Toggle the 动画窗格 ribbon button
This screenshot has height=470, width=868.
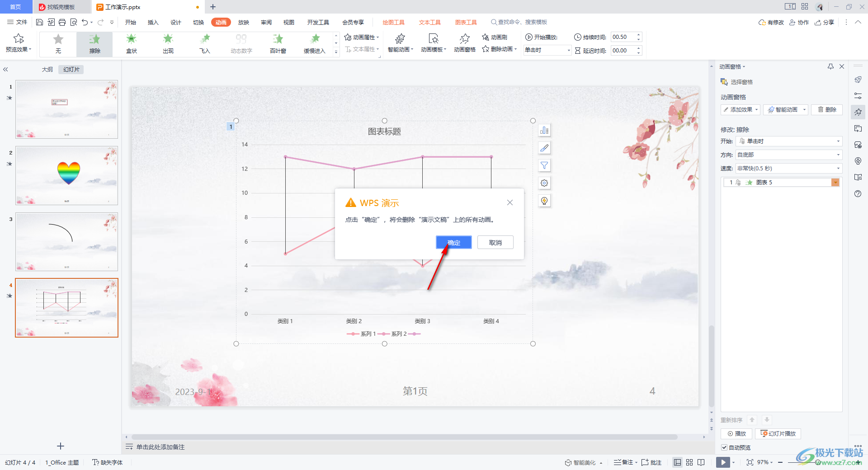point(465,43)
